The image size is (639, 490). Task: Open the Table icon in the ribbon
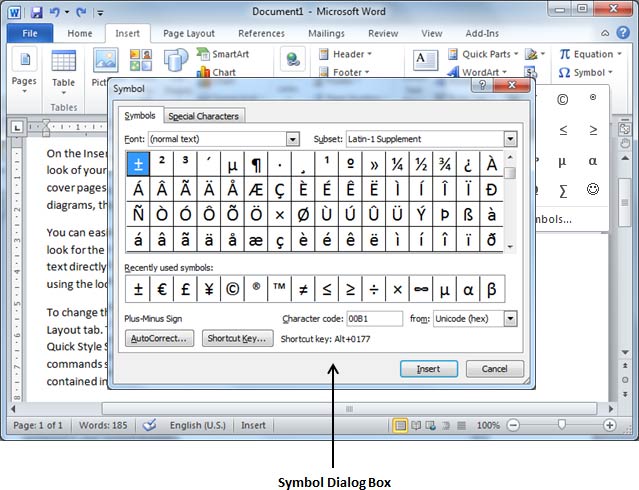pos(64,72)
